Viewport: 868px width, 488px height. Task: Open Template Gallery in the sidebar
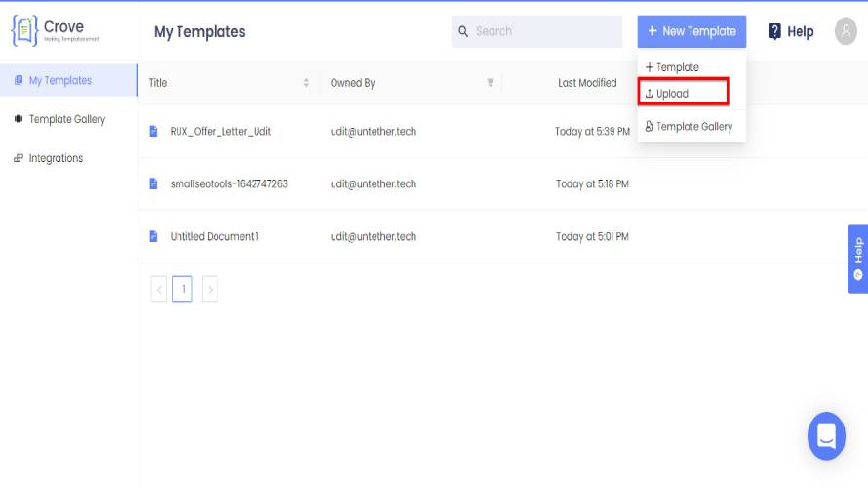point(67,119)
